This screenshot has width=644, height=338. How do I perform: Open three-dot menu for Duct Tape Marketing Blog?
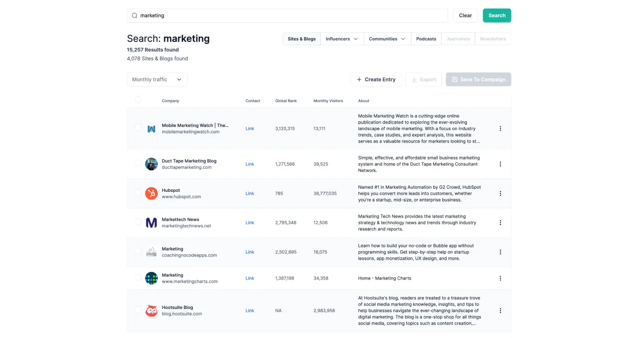(x=500, y=164)
